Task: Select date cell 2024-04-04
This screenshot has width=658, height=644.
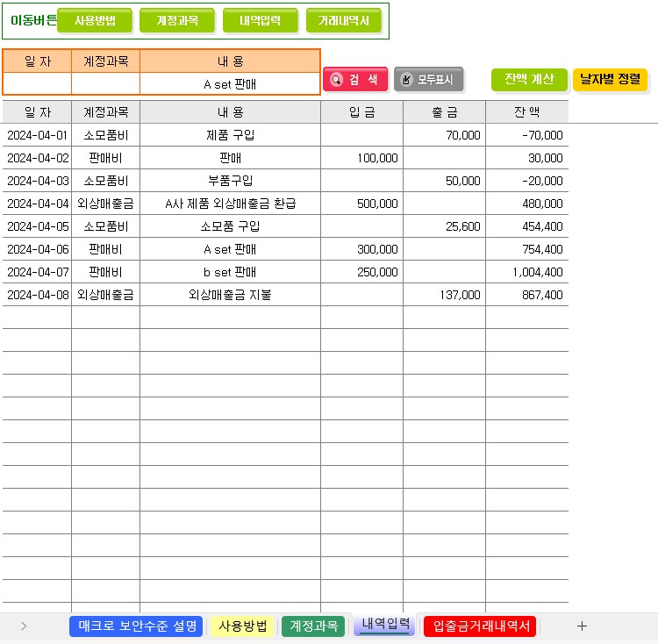Action: coord(38,204)
